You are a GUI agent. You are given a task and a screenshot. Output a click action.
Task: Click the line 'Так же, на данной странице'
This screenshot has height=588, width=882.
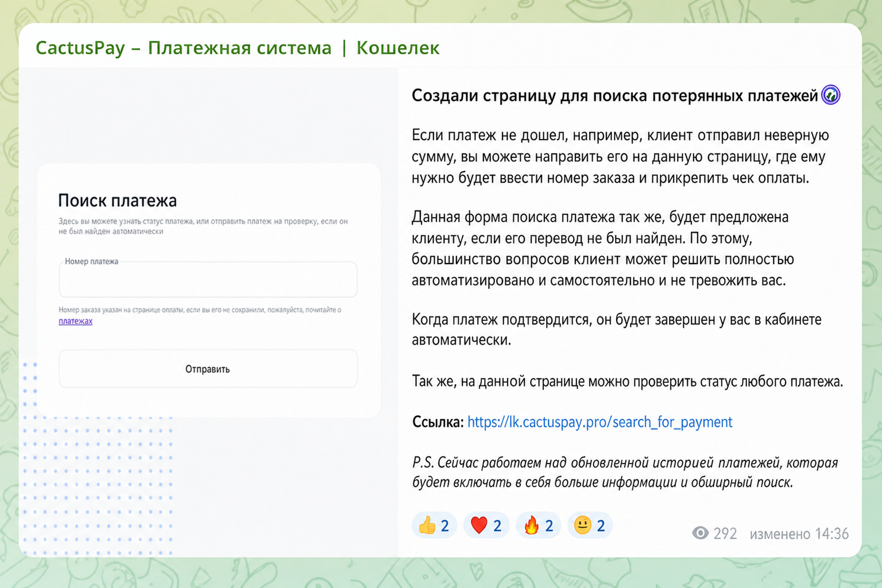627,381
